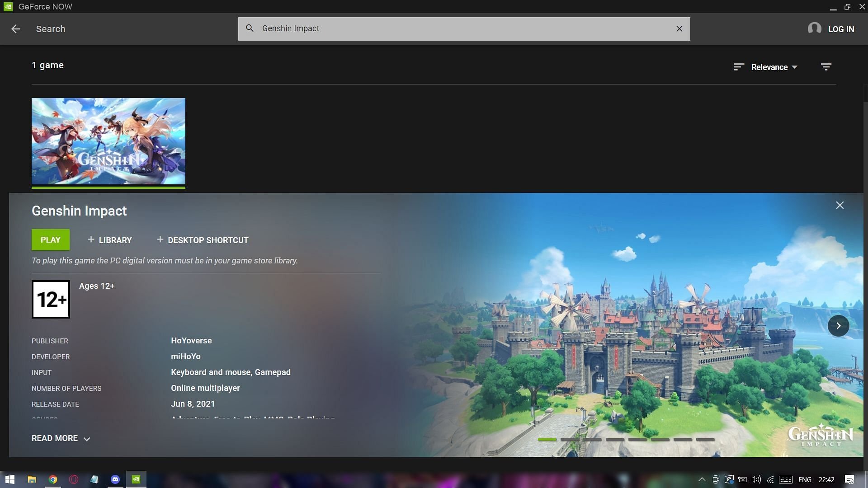This screenshot has height=488, width=868.
Task: Open the Search menu bar item
Action: click(51, 28)
